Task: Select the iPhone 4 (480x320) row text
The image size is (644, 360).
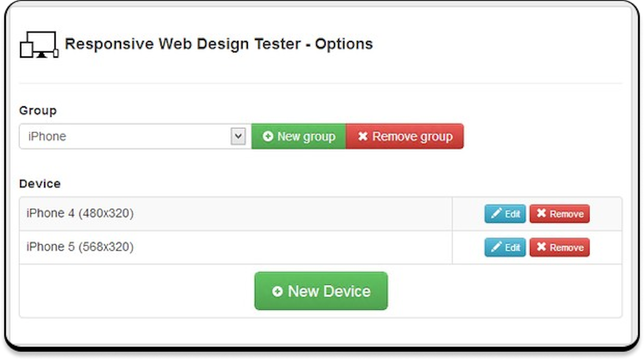Action: pyautogui.click(x=80, y=213)
